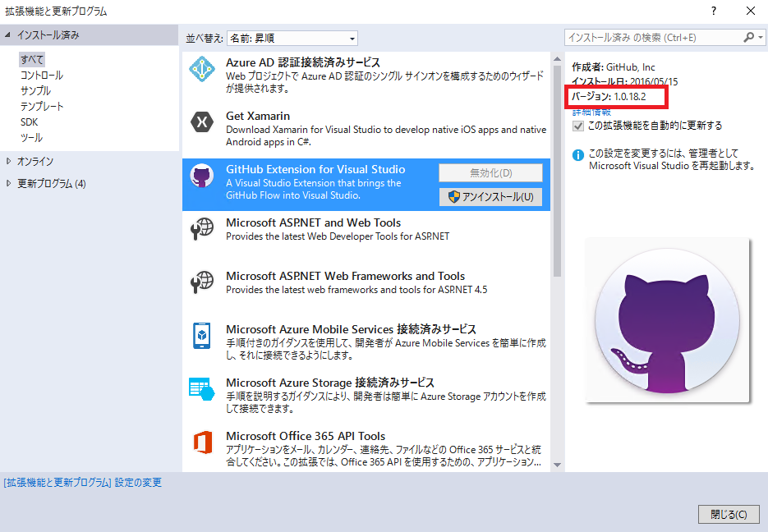
Task: Click the Azure Storage connected service icon
Action: tap(202, 388)
